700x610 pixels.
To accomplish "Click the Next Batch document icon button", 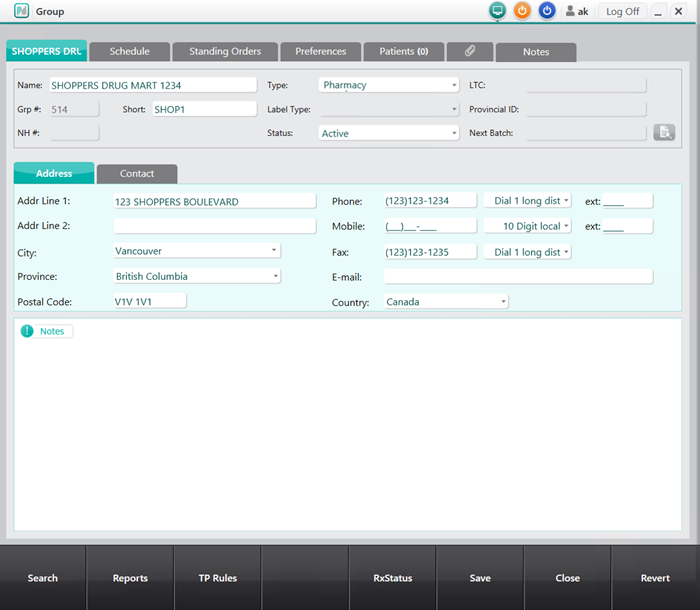I will click(664, 133).
